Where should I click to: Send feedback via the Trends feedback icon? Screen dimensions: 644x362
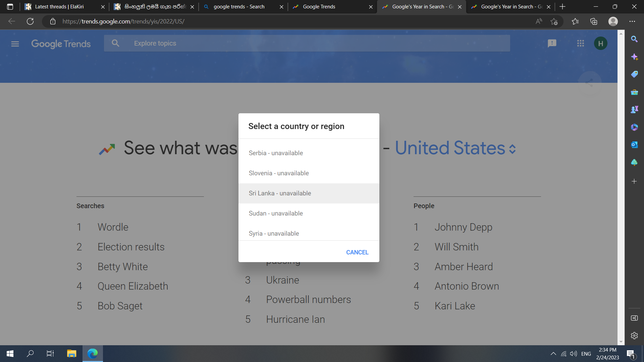(552, 44)
